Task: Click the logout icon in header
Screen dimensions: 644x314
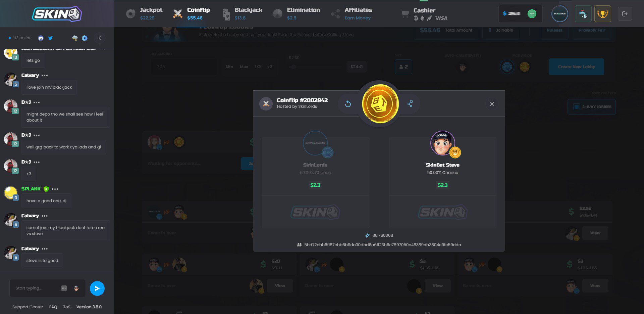Action: [625, 14]
